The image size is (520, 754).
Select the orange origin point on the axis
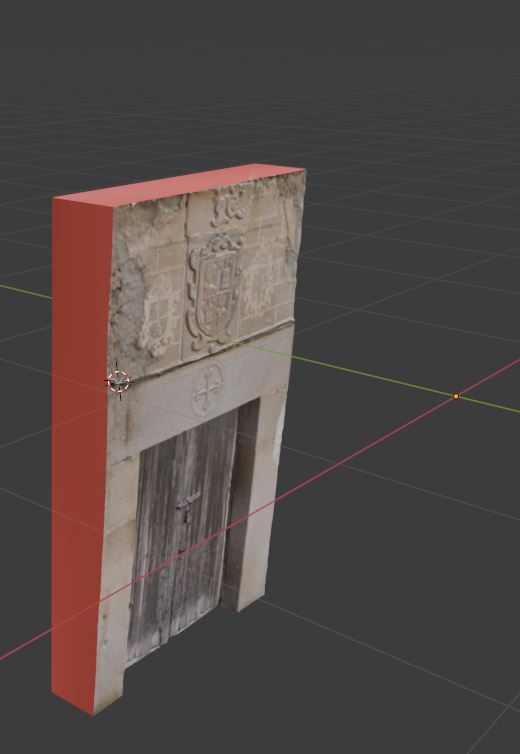456,396
